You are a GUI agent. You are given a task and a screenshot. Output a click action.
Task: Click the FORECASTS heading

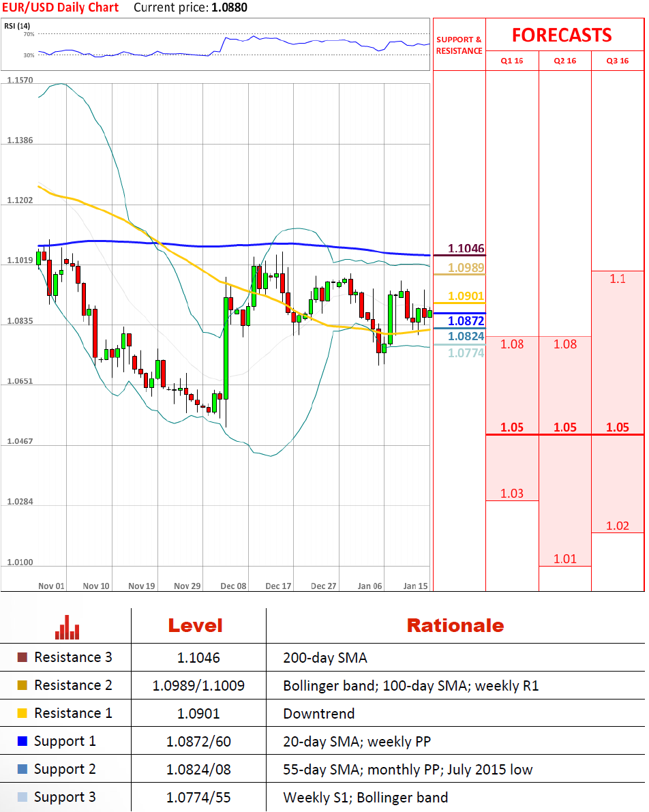pyautogui.click(x=562, y=35)
